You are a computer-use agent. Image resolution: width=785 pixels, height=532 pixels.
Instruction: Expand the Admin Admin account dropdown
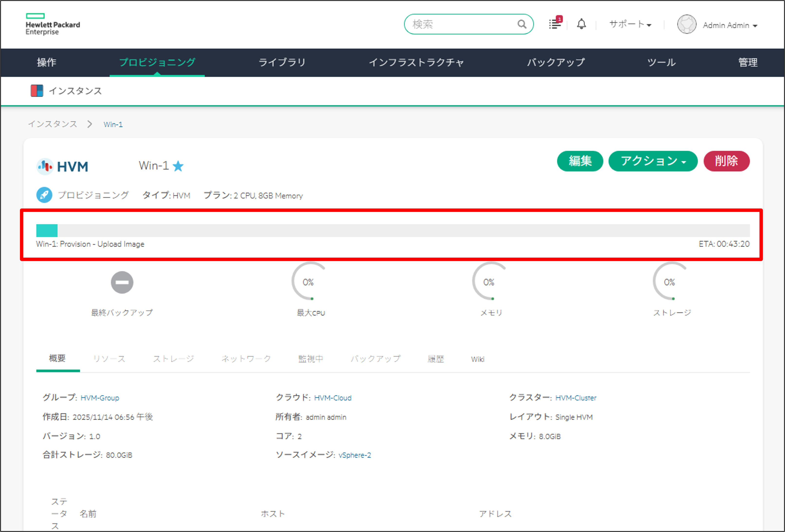click(x=730, y=25)
